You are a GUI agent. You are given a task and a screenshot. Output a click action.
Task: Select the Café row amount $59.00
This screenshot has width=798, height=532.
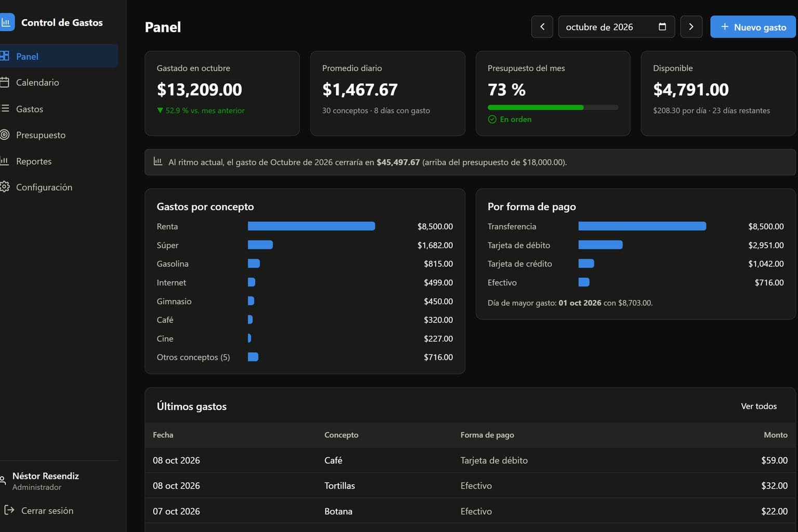(x=774, y=460)
